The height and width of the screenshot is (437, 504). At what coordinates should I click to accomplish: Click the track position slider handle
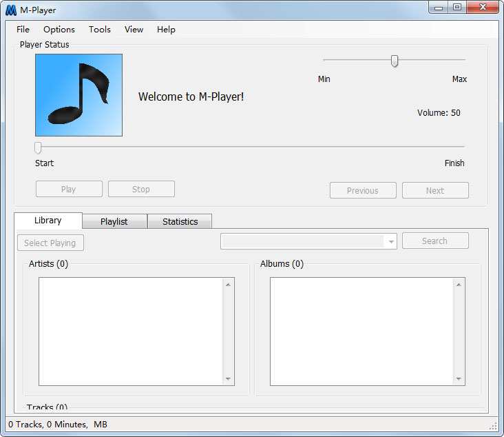38,147
